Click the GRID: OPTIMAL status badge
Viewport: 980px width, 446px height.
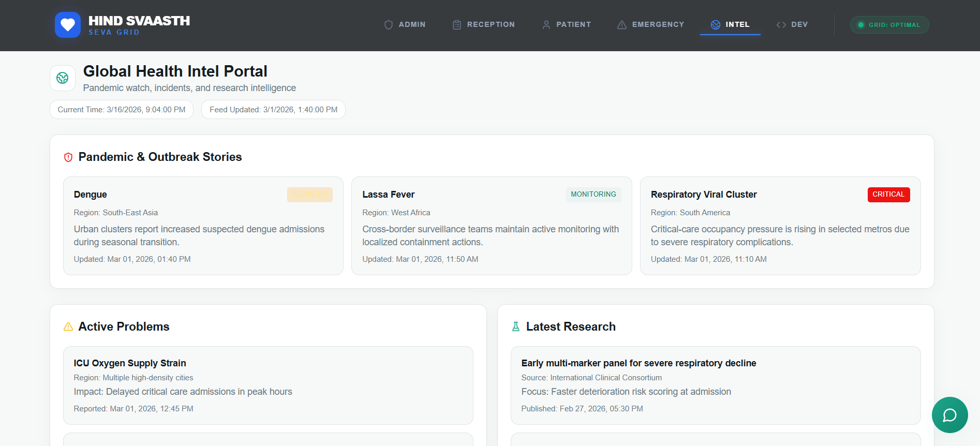[x=889, y=25]
